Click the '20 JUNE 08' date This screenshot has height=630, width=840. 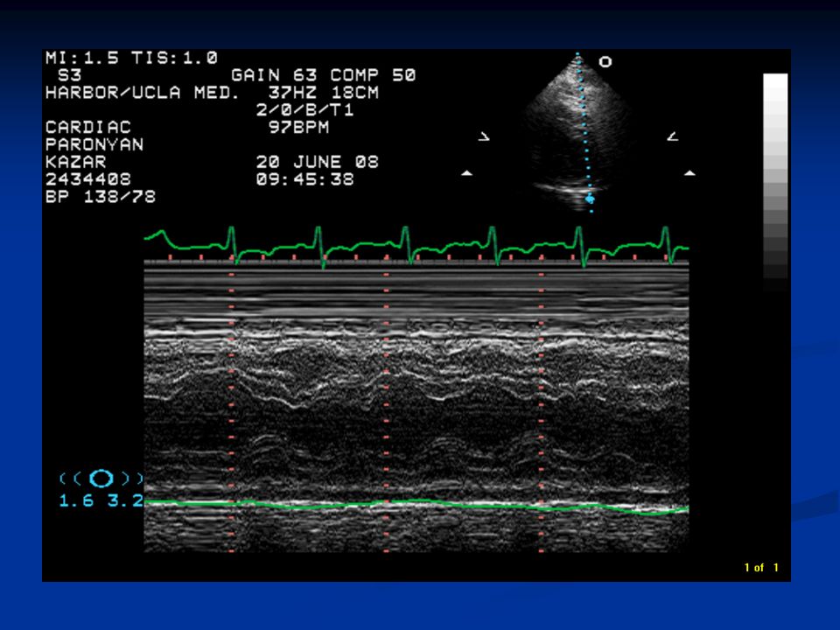(317, 162)
